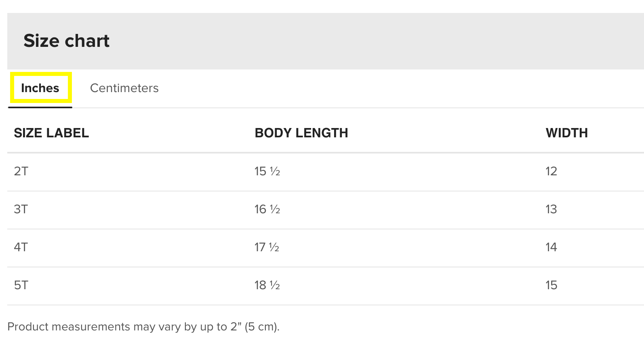Click the 16 ½ body length value
The width and height of the screenshot is (644, 349).
(x=267, y=209)
